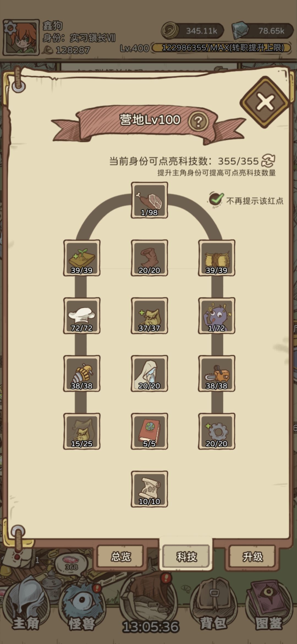Image resolution: width=297 pixels, height=644 pixels.
Task: Switch to the 总览 tab
Action: click(121, 556)
